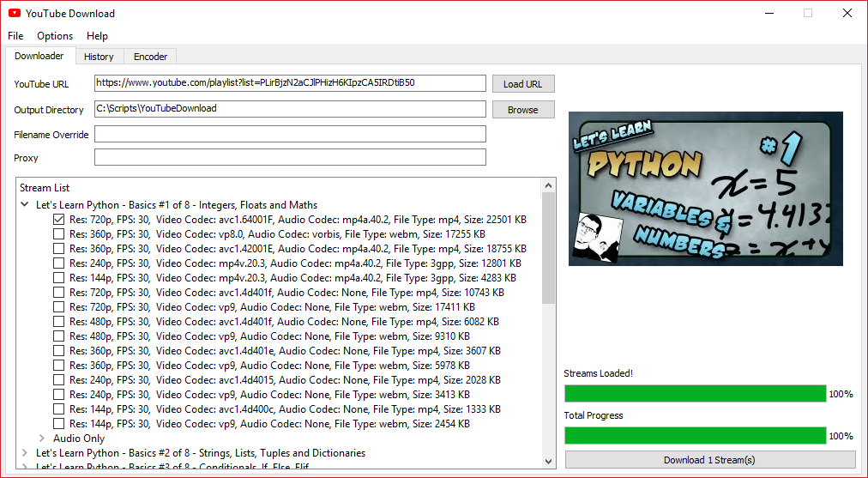
Task: Check the 240p avc1.4d4015 2028 KB stream
Action: coord(58,380)
